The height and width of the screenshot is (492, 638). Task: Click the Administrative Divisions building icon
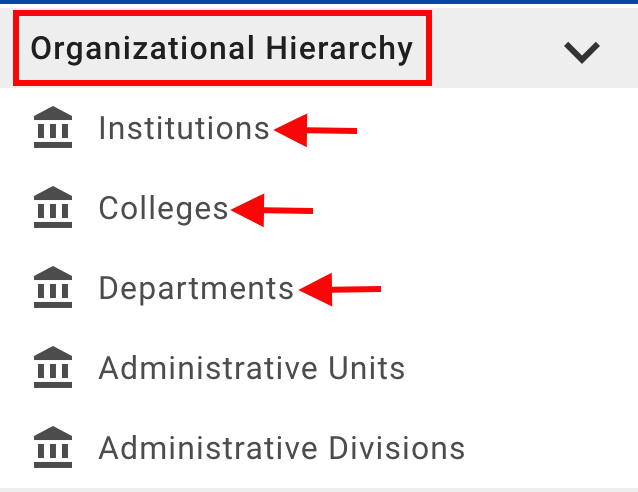pos(53,448)
